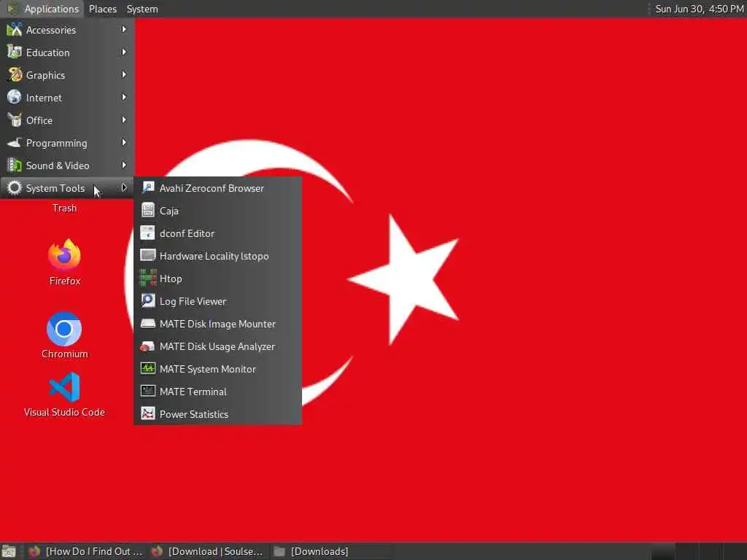The width and height of the screenshot is (747, 560).
Task: Click the Hardware Locality lstopo icon
Action: [147, 256]
